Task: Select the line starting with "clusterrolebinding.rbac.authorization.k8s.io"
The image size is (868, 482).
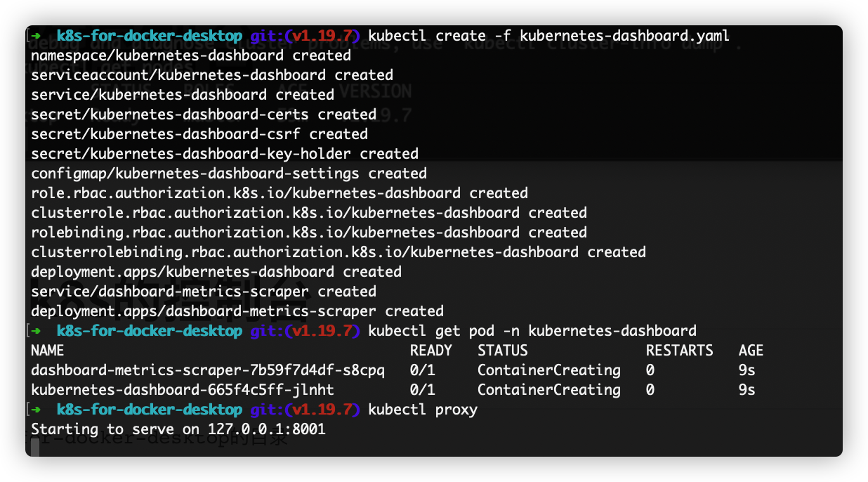Action: point(338,252)
